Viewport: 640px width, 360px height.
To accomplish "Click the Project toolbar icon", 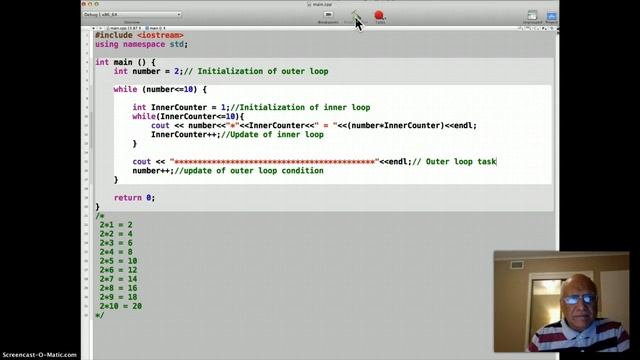I will coord(551,17).
